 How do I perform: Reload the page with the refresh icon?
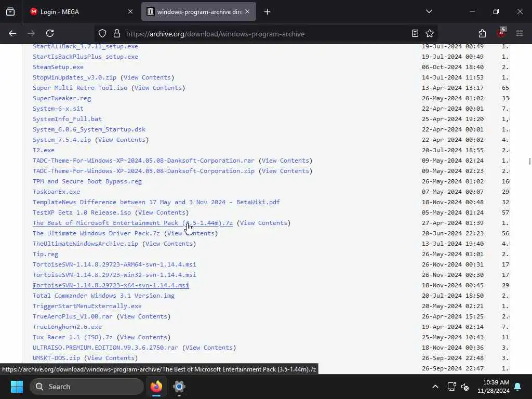[x=50, y=33]
